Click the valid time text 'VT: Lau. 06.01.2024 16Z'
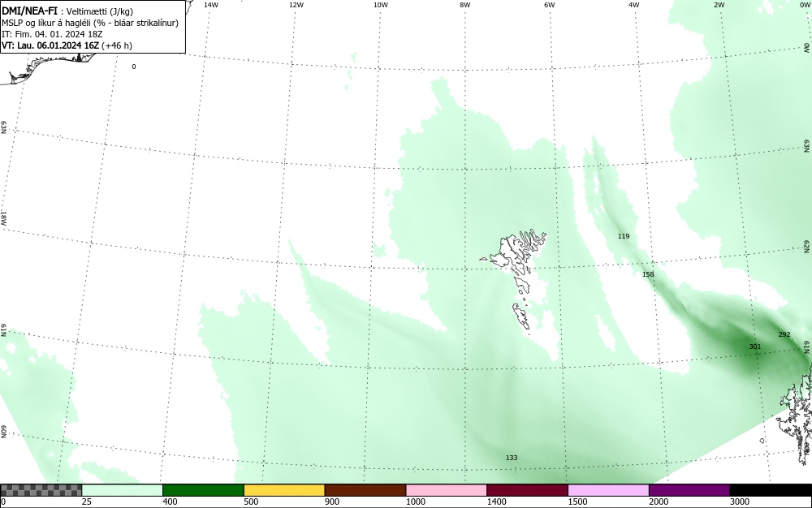This screenshot has height=508, width=812. (50, 45)
